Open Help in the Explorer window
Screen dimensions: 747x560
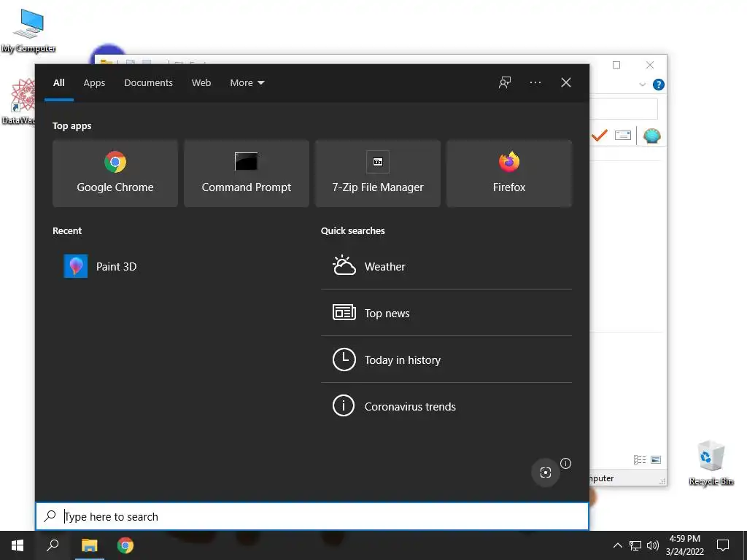click(x=659, y=85)
